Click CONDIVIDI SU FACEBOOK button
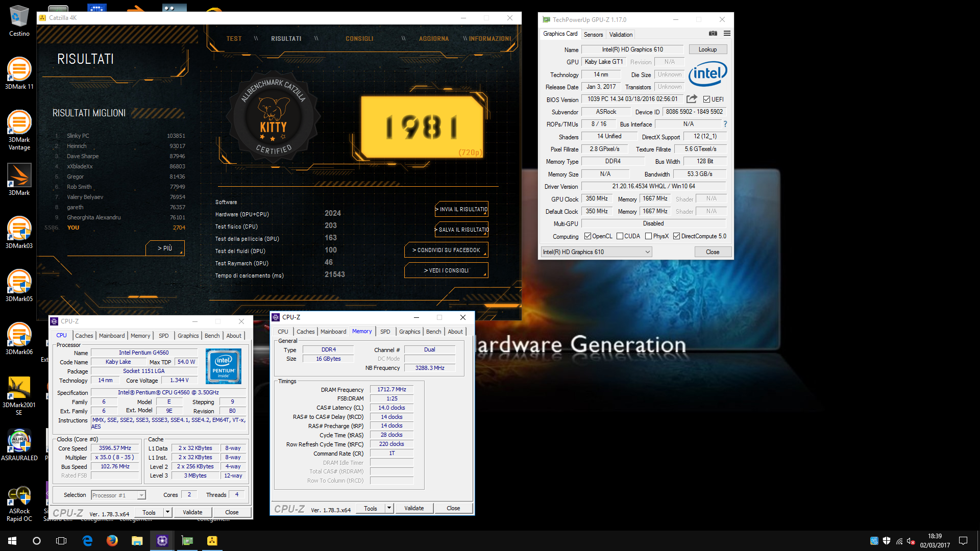Viewport: 980px width, 551px height. click(446, 250)
